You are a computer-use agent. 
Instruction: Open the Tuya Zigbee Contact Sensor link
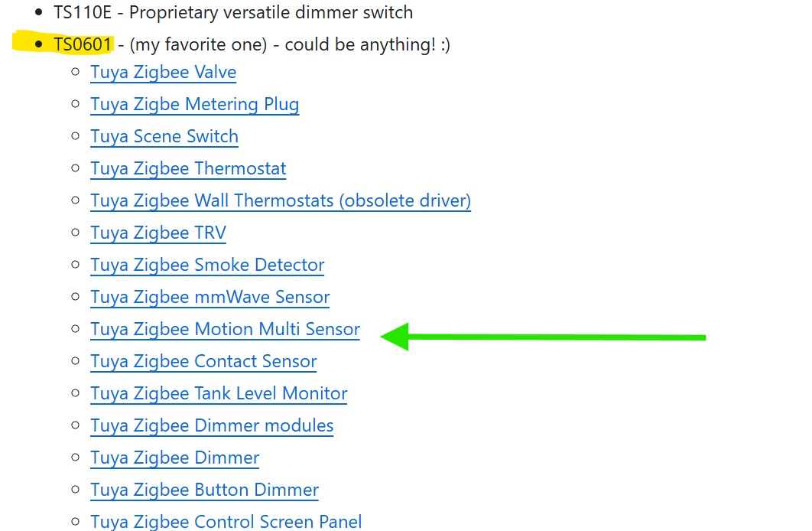point(203,361)
